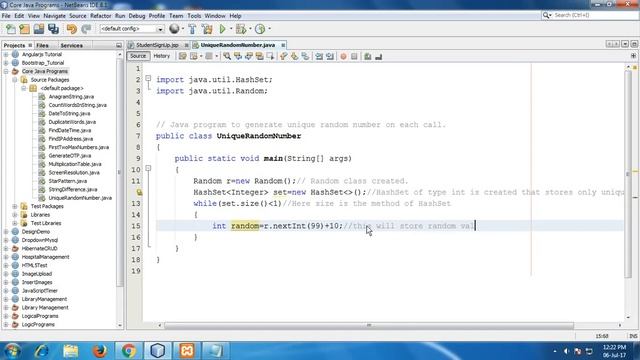Open Google Chrome from the taskbar
This screenshot has height=360, width=640.
tap(129, 351)
